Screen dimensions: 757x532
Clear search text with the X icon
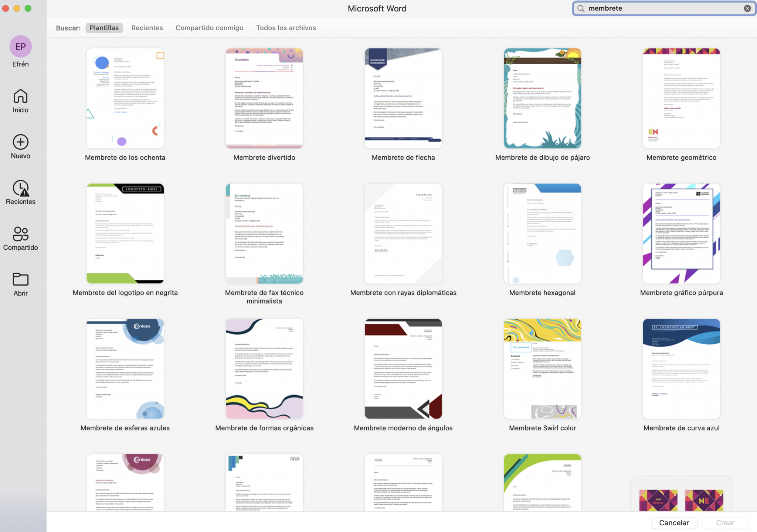(747, 8)
